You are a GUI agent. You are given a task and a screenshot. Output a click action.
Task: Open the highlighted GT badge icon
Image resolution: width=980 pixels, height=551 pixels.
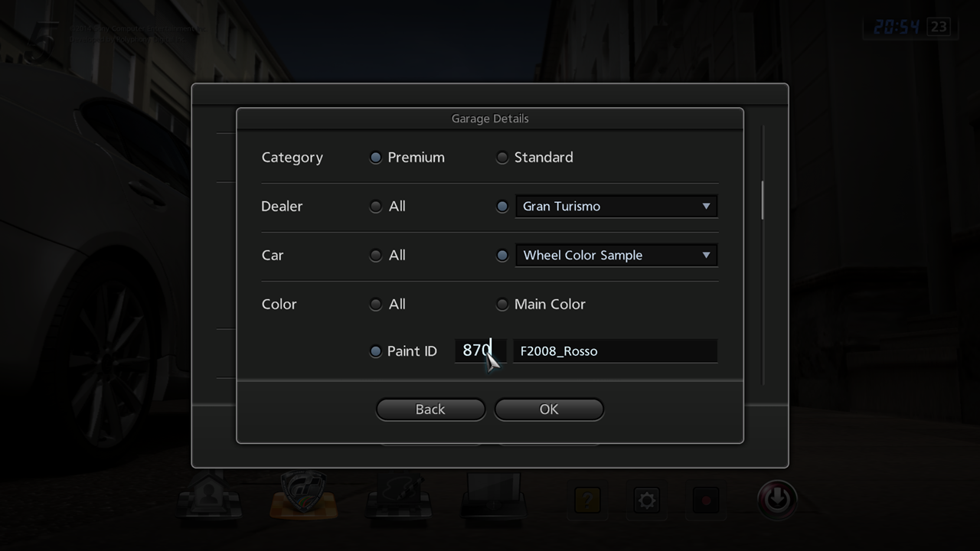click(x=304, y=496)
